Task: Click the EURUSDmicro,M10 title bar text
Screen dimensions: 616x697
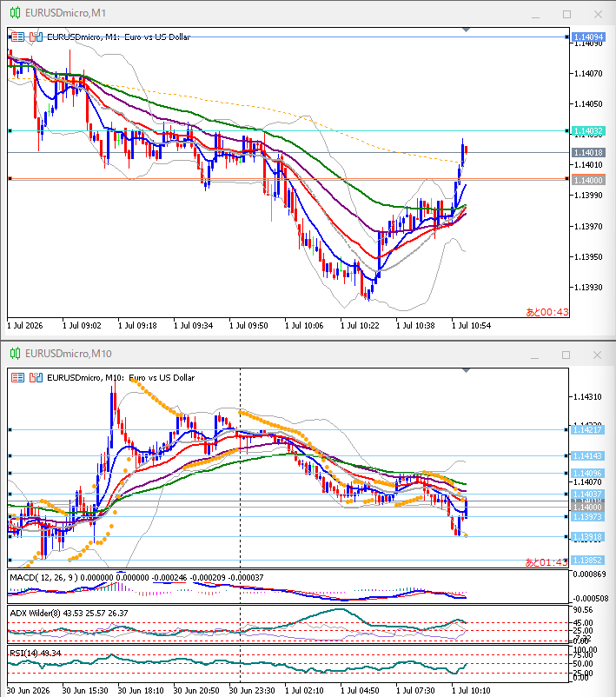Action: coord(69,354)
